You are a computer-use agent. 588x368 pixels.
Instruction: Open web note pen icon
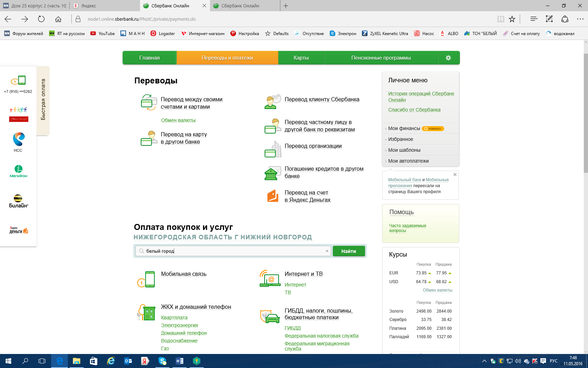point(549,19)
